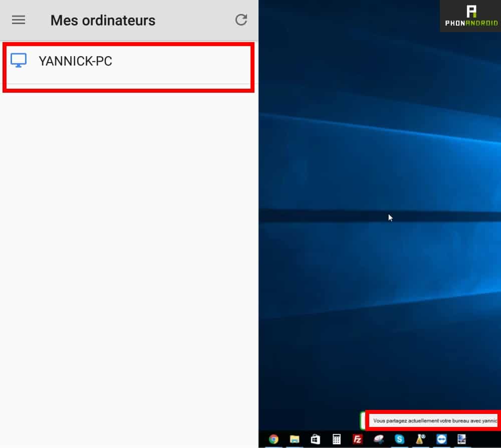Launch FileZilla from the taskbar
The height and width of the screenshot is (448, 501).
click(358, 439)
